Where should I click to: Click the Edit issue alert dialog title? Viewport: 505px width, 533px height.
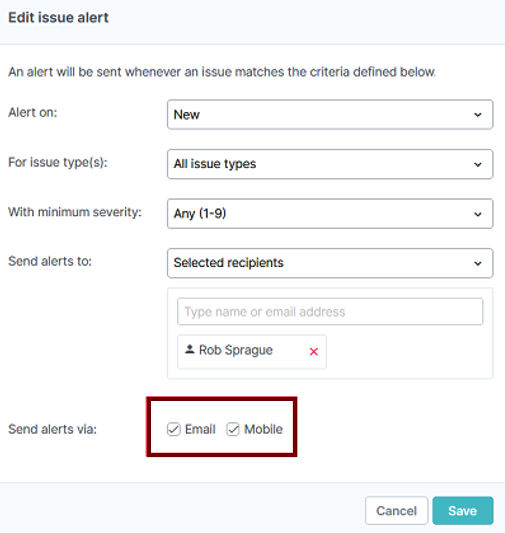click(58, 18)
